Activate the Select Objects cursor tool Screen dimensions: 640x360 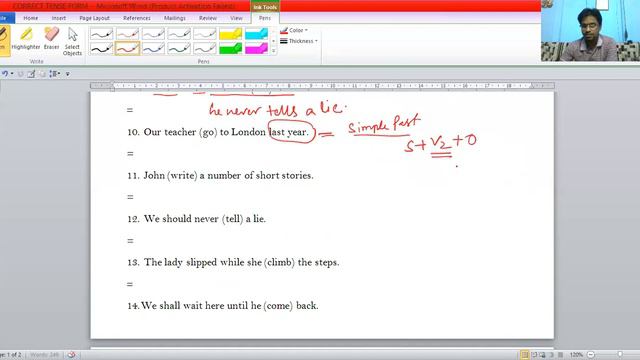[72, 41]
